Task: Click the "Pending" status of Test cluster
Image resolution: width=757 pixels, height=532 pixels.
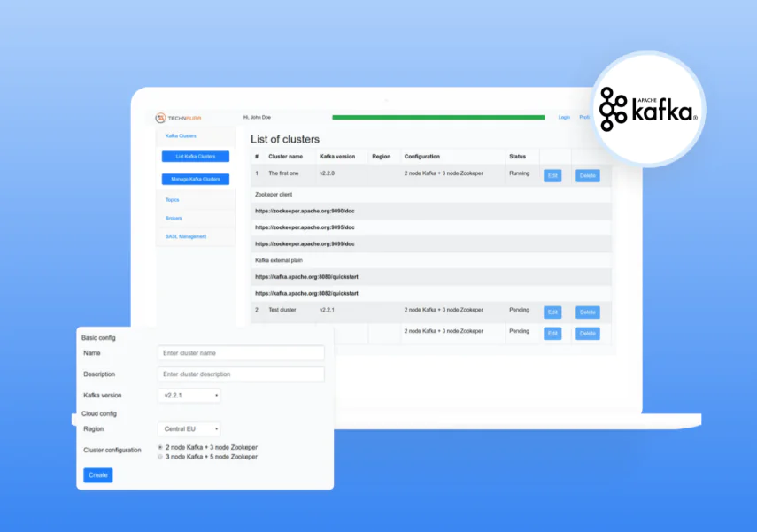Action: tap(519, 310)
